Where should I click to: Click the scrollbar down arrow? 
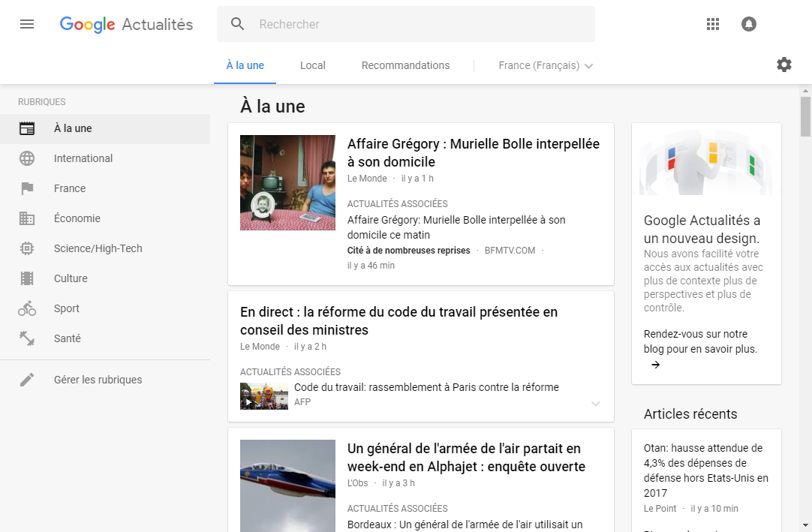805,525
